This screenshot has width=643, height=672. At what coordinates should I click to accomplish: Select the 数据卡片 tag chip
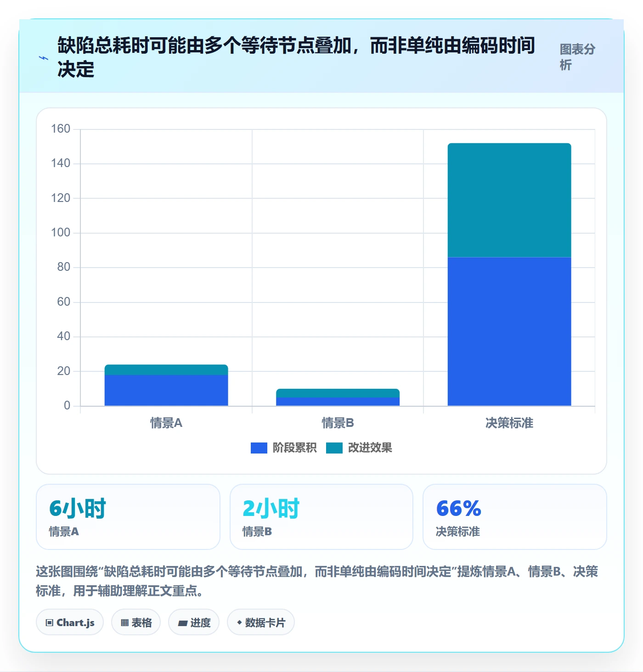[261, 622]
